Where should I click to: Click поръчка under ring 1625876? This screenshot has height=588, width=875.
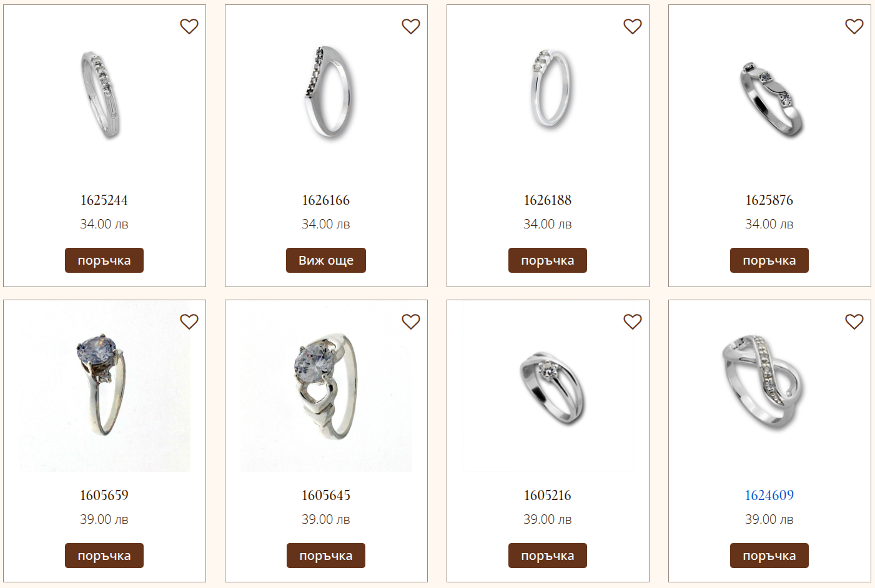[x=769, y=260]
